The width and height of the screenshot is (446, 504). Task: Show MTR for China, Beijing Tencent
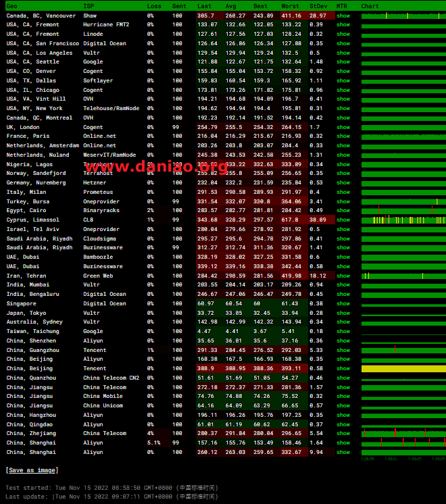pyautogui.click(x=343, y=368)
